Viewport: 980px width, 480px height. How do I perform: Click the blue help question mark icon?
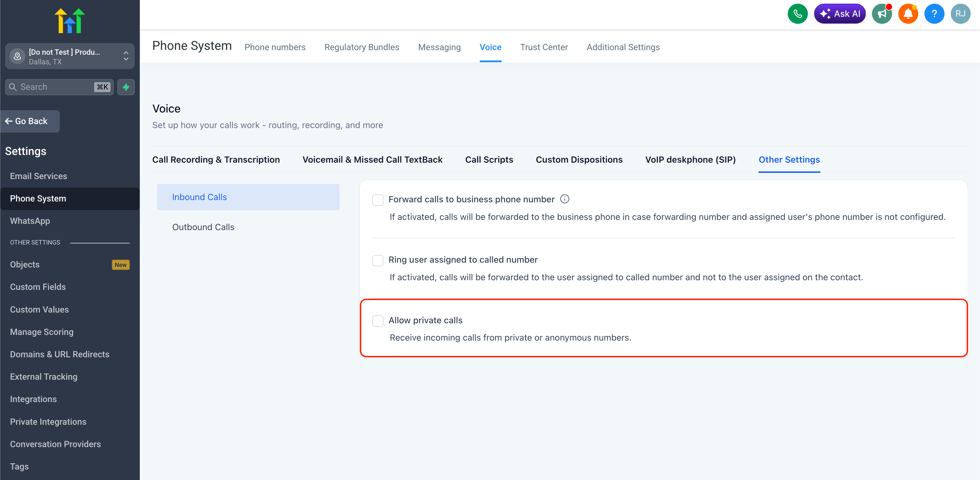coord(934,14)
